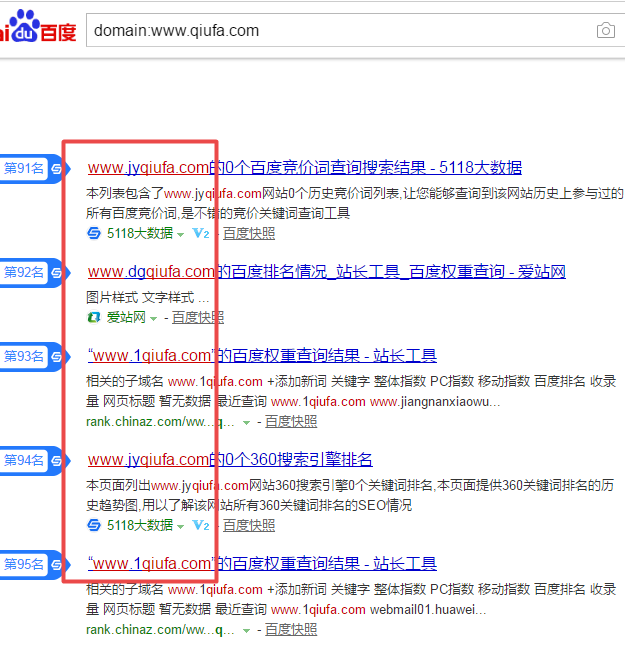The image size is (625, 645).
Task: Click the 第91名 rank badge icon
Action: click(56, 168)
